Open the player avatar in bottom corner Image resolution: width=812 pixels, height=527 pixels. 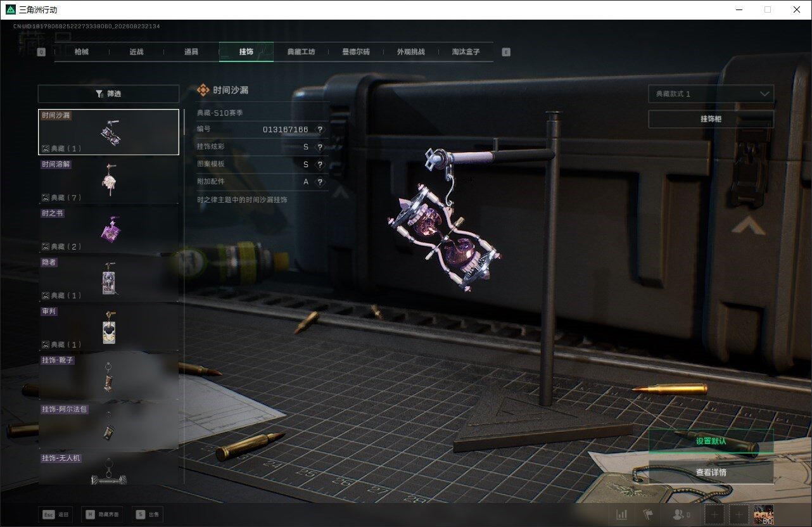pos(764,514)
